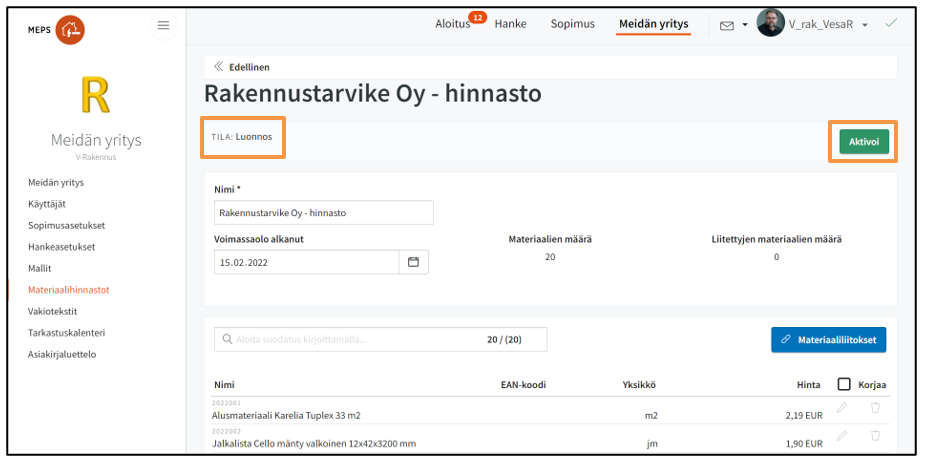Open the Sopimus tab

pyautogui.click(x=572, y=24)
